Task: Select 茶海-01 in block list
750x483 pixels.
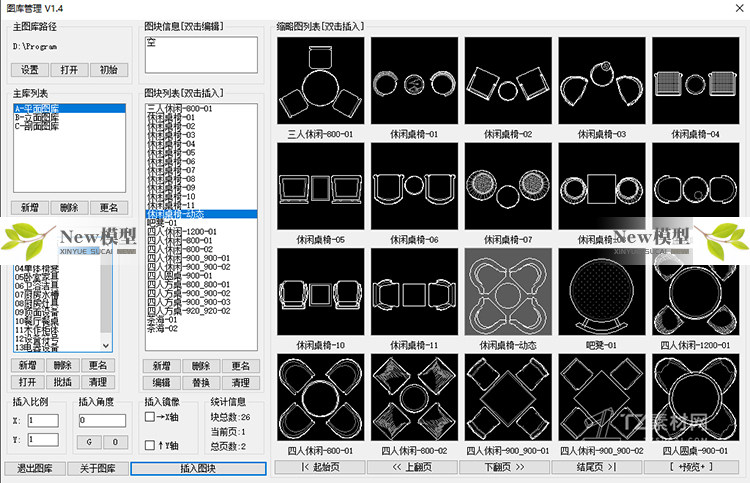Action: [201, 319]
